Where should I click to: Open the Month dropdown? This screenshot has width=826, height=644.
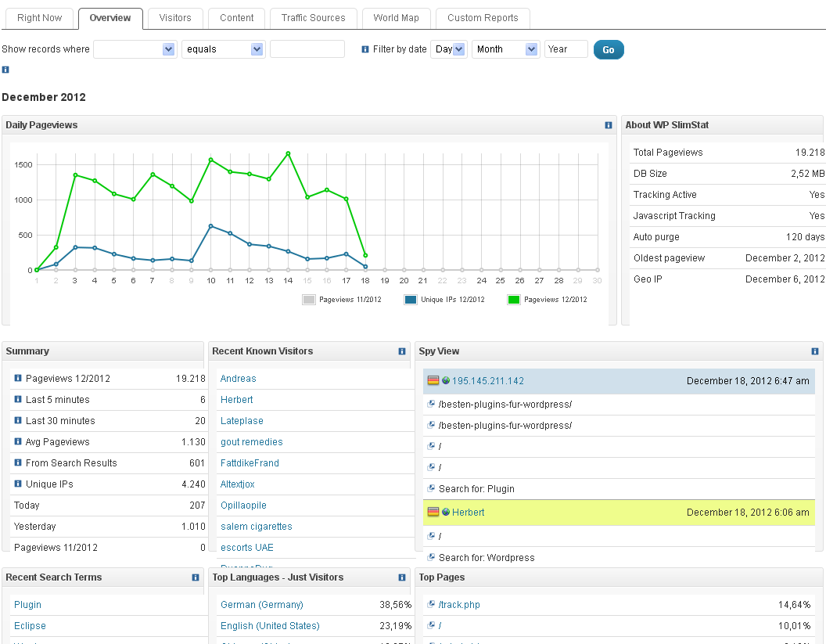(x=506, y=49)
